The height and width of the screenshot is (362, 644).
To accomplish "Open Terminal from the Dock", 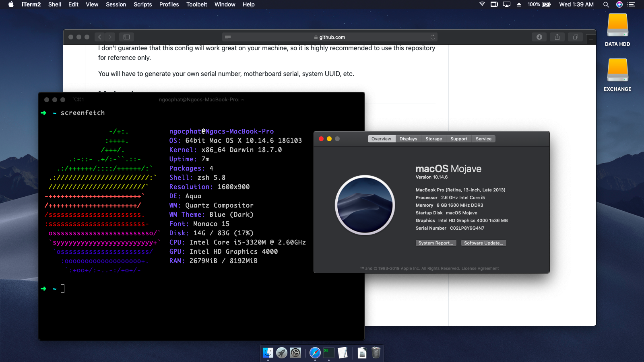I will coord(329,353).
